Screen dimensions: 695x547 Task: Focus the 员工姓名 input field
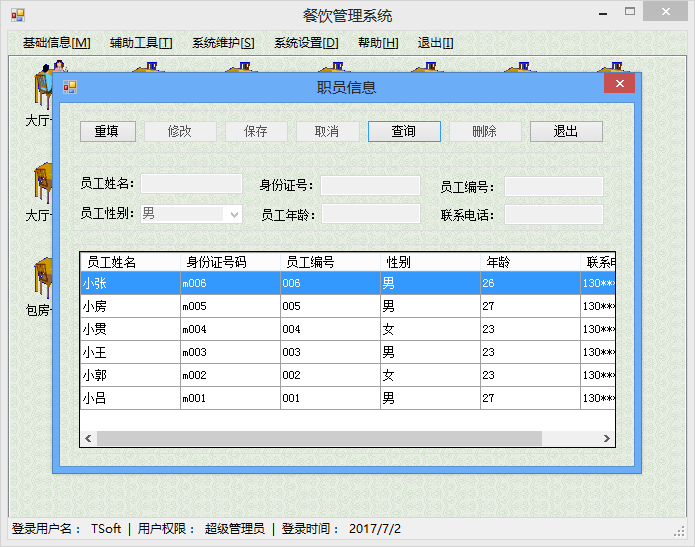coord(191,184)
